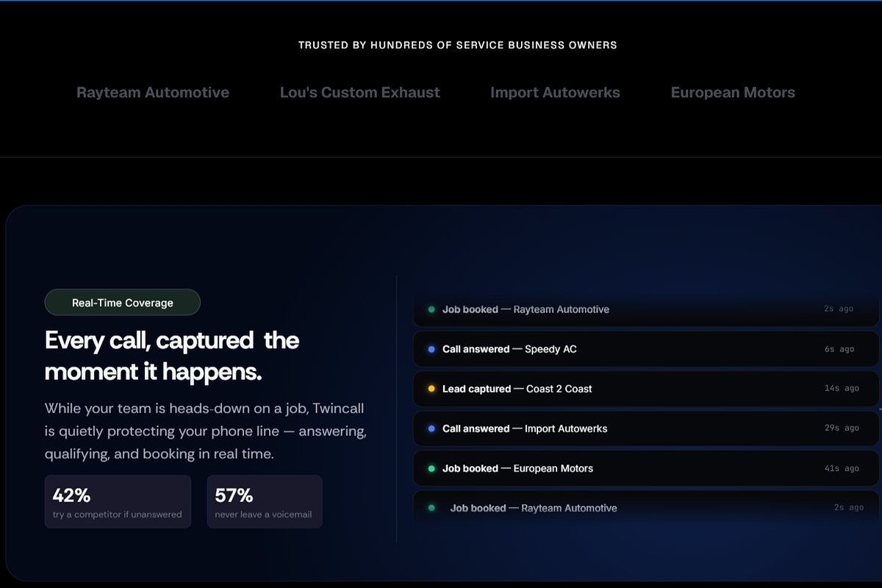Click the blue dot beside Speedy AC
Viewport: 882px width, 588px height.
[x=431, y=349]
